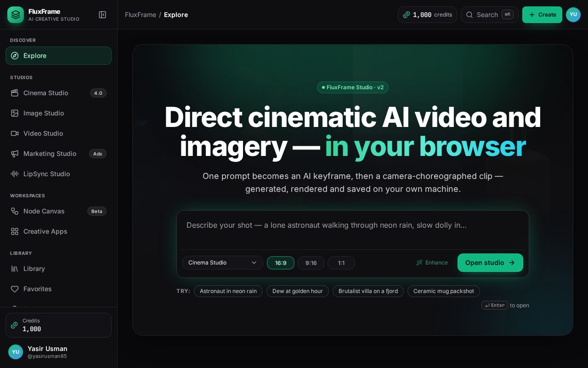Click the LipSync Studio waveform icon

15,174
